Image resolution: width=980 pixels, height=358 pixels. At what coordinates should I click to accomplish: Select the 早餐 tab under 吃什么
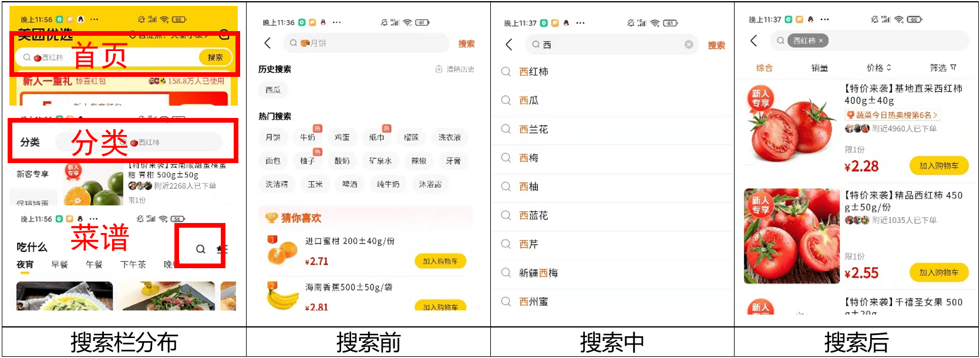click(x=59, y=265)
